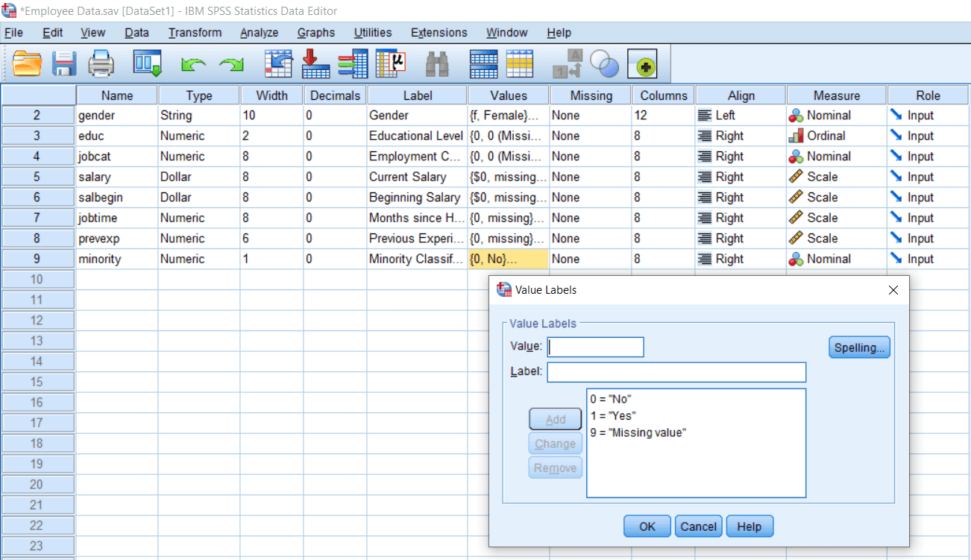Open Variables icon with mu symbol
The width and height of the screenshot is (971, 560).
[x=390, y=65]
